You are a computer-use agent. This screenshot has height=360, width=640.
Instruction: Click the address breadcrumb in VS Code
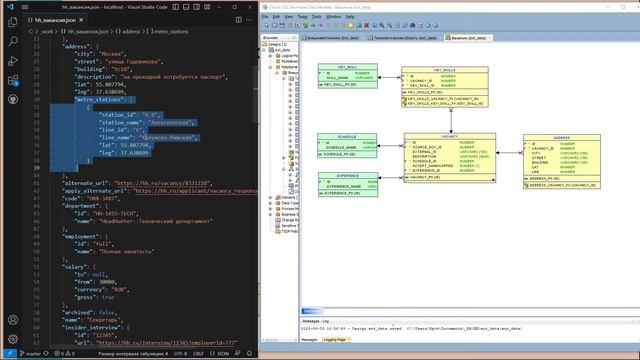128,31
